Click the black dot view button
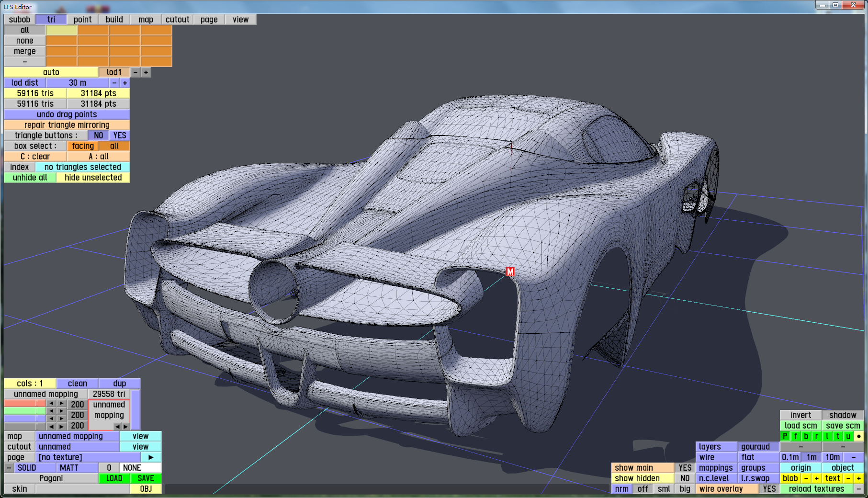This screenshot has width=868, height=498. 859,436
